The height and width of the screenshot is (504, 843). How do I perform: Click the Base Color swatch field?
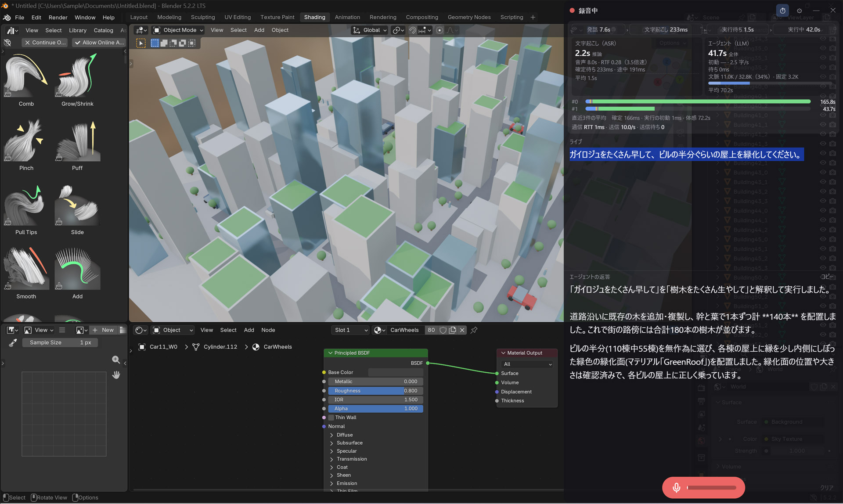coord(395,372)
